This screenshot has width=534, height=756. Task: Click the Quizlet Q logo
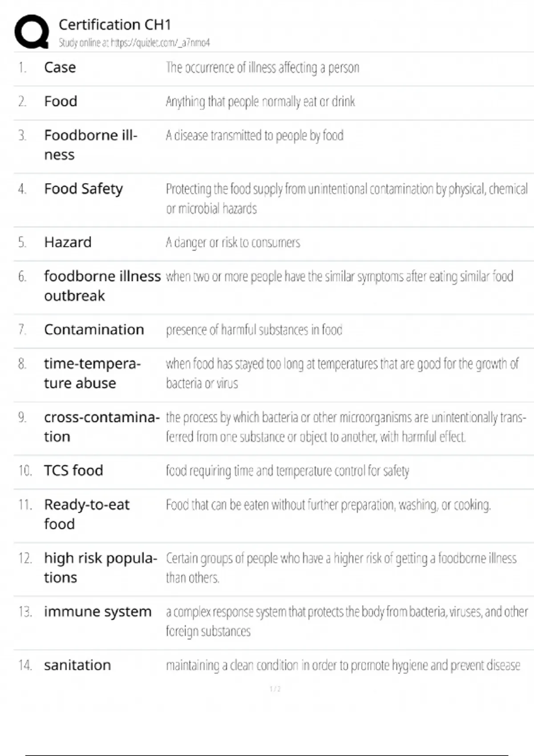[x=32, y=32]
